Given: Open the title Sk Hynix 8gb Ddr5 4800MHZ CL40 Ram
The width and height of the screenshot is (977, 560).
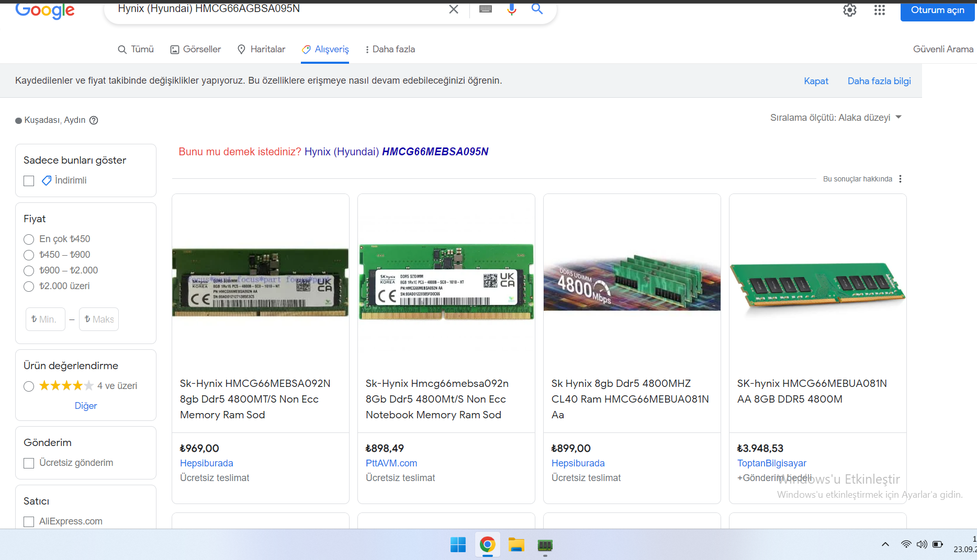Looking at the screenshot, I should coord(630,399).
